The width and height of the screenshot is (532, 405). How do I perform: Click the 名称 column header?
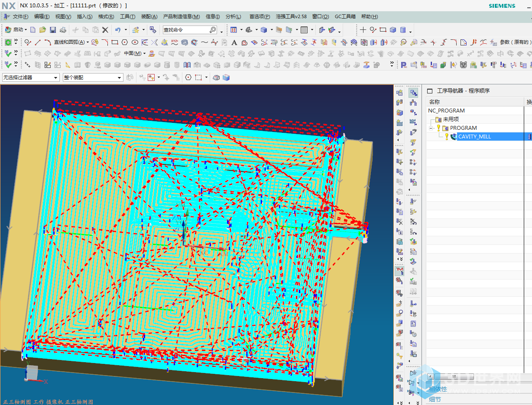(x=435, y=102)
